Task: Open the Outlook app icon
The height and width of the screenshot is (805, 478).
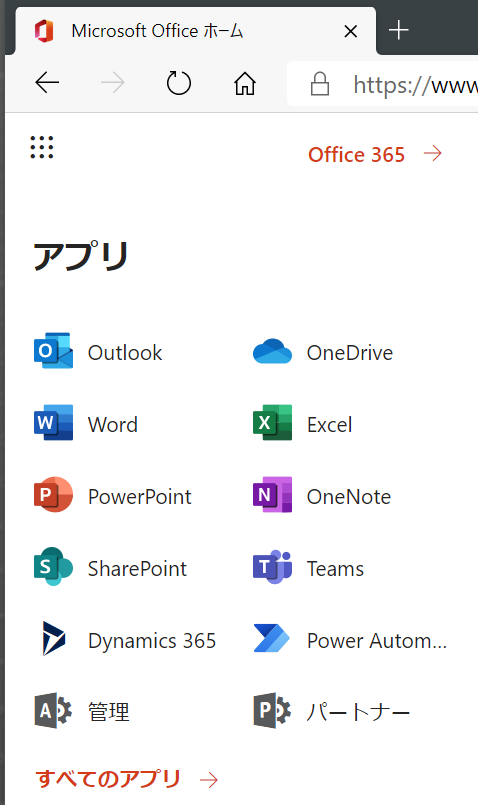Action: coord(53,351)
